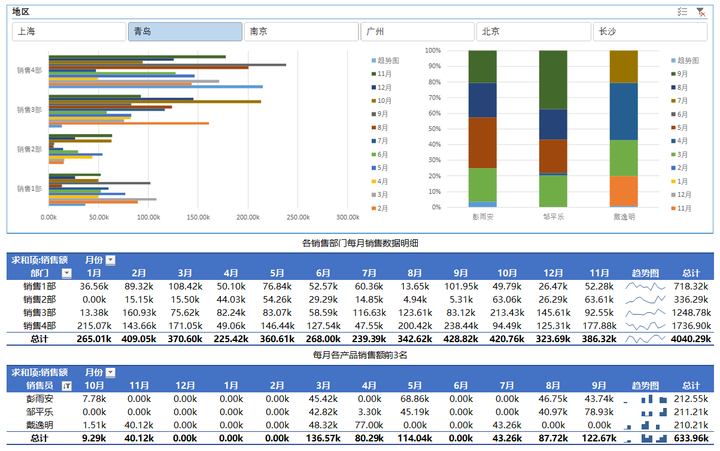
Task: Deselect the highlighted 青岛 slicer option
Action: pos(185,32)
